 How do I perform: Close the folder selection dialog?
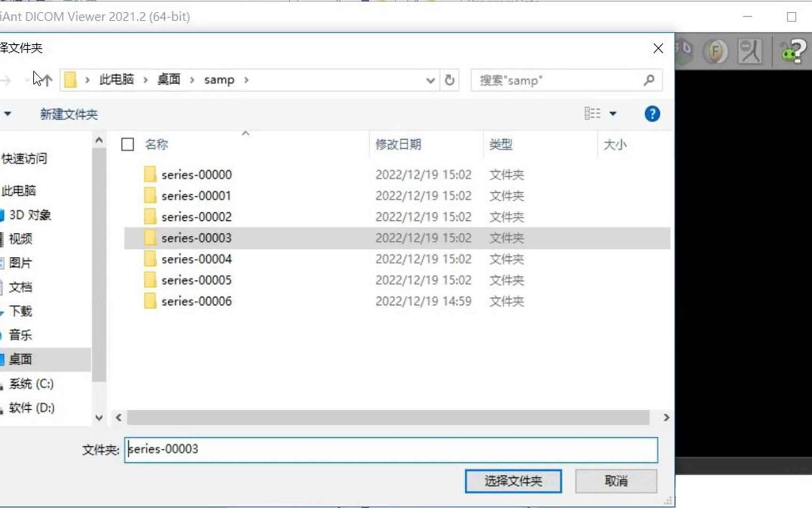tap(658, 48)
